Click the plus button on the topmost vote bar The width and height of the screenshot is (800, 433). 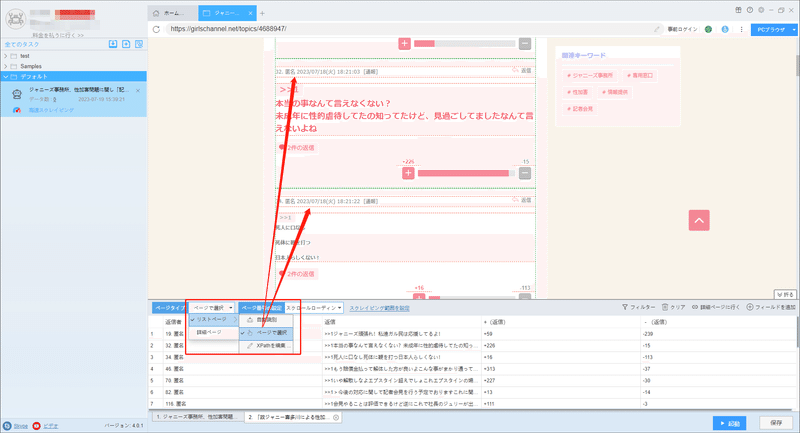tap(405, 44)
